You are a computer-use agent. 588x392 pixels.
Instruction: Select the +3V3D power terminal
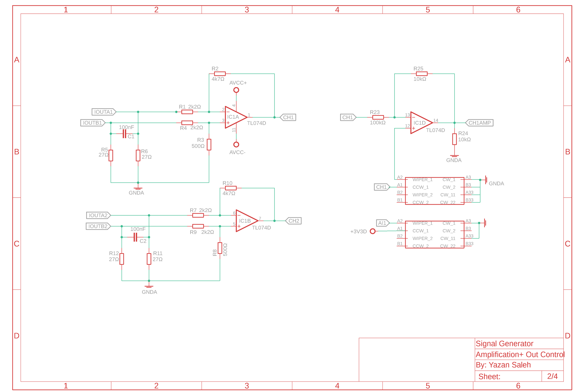click(372, 231)
